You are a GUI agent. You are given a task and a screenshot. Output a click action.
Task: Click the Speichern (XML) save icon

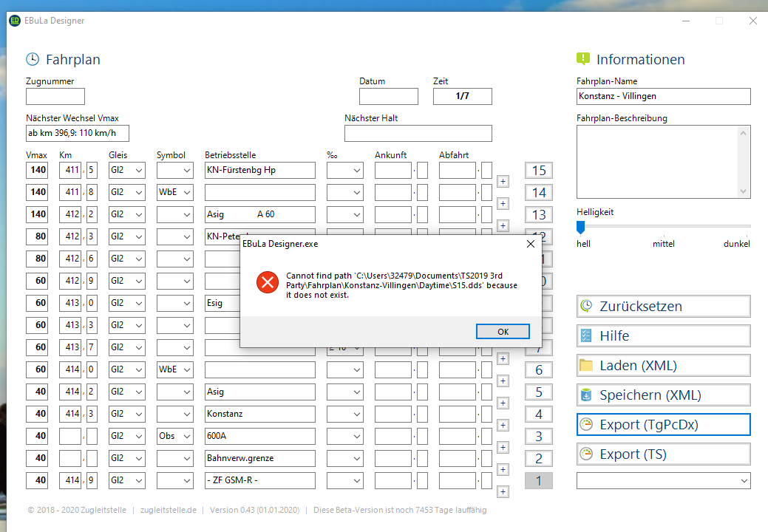(587, 395)
